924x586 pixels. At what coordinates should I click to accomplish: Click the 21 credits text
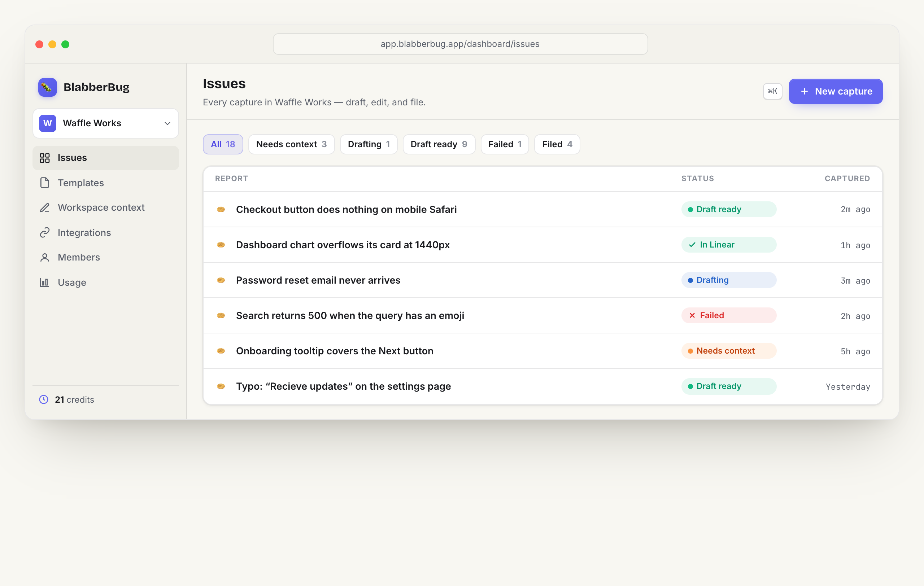(x=74, y=399)
